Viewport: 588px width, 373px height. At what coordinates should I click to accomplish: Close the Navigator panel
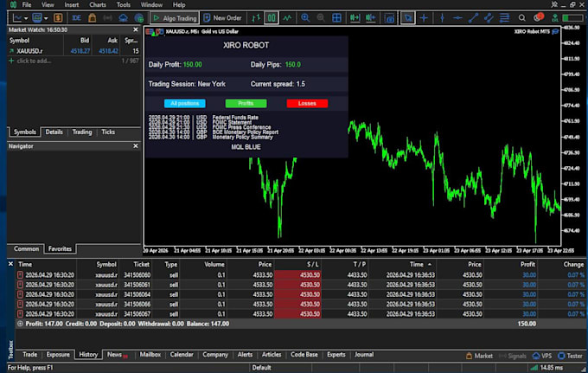pos(136,146)
